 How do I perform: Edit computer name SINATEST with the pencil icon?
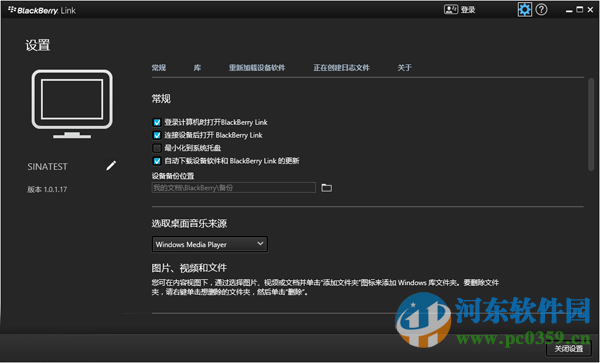pos(111,166)
